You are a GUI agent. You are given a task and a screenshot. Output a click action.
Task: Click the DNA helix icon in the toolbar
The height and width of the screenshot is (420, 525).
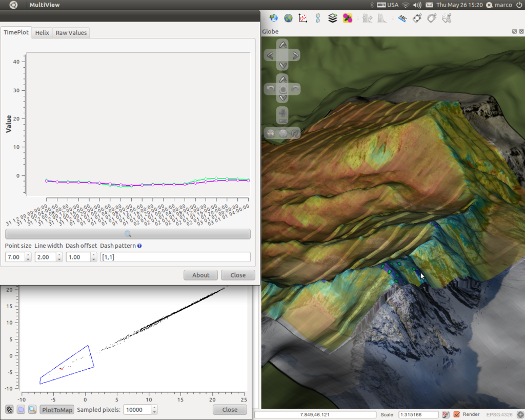(318, 18)
